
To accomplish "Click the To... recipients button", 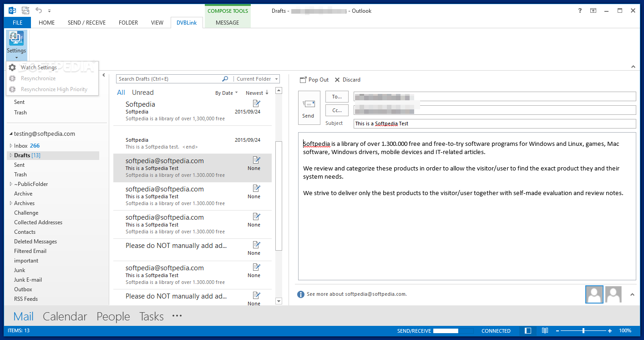I will [x=337, y=97].
